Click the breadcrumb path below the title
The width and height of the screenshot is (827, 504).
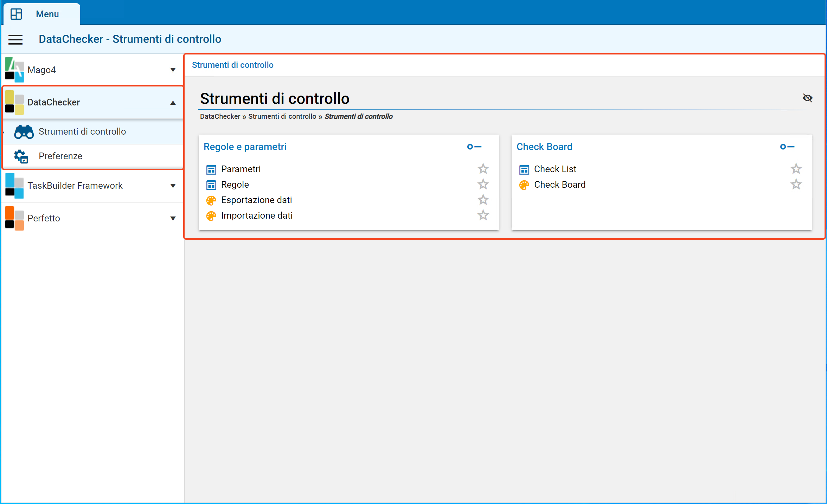296,116
